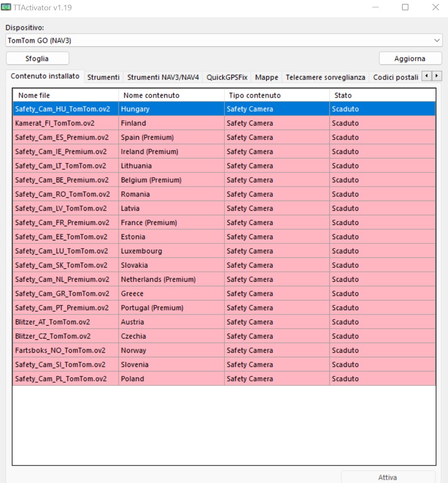Open the Mappe tab
The image size is (448, 483).
[x=266, y=77]
